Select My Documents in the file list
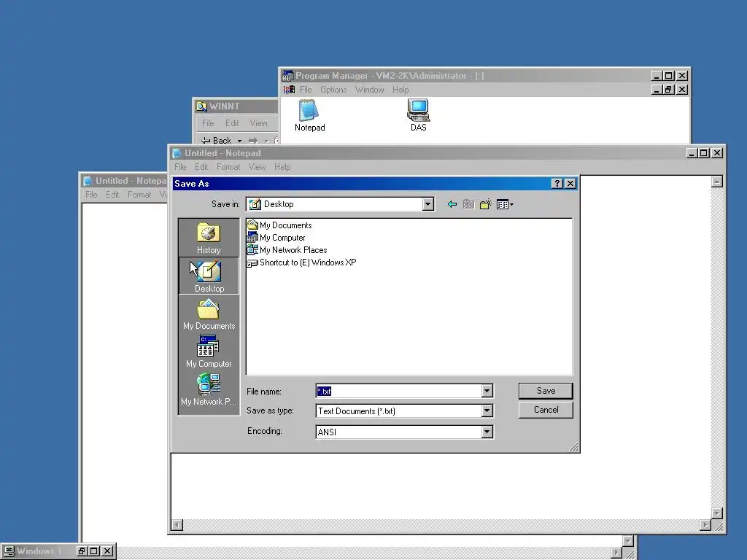 279,225
